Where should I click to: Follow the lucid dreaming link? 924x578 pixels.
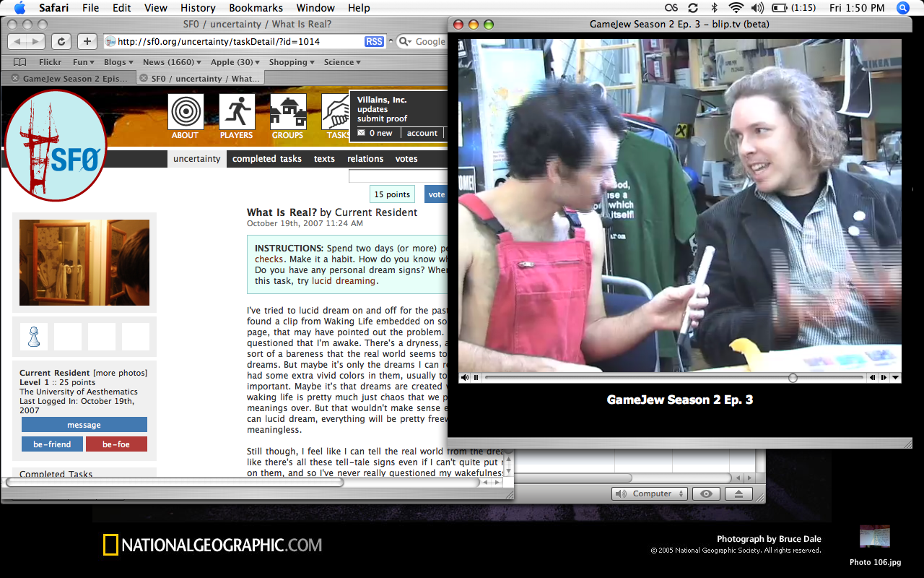pos(344,281)
